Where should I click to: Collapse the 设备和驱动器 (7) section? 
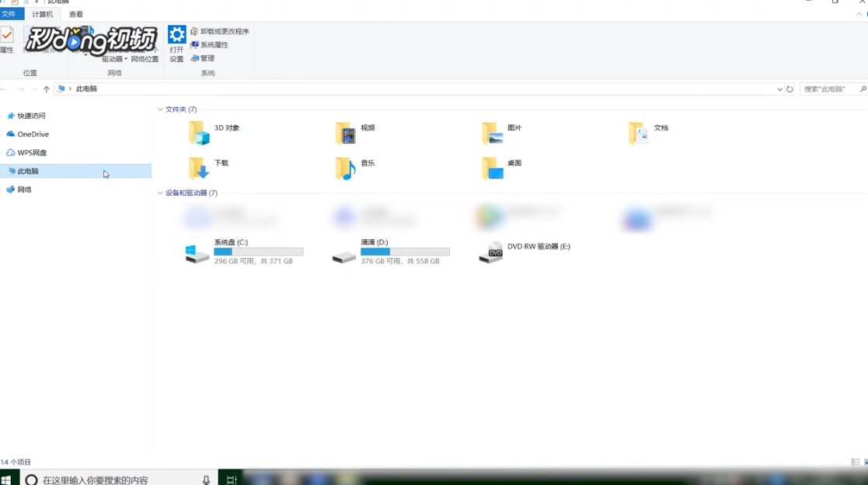[162, 193]
